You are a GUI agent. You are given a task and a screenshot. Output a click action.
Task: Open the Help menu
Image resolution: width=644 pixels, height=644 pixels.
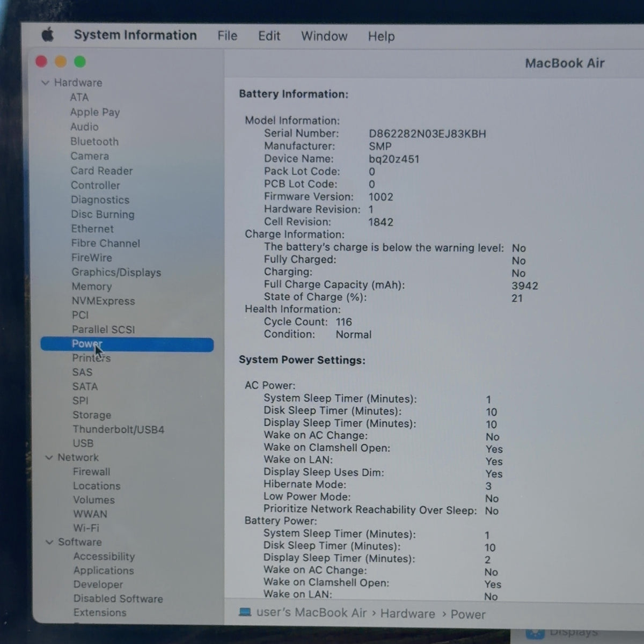(381, 36)
